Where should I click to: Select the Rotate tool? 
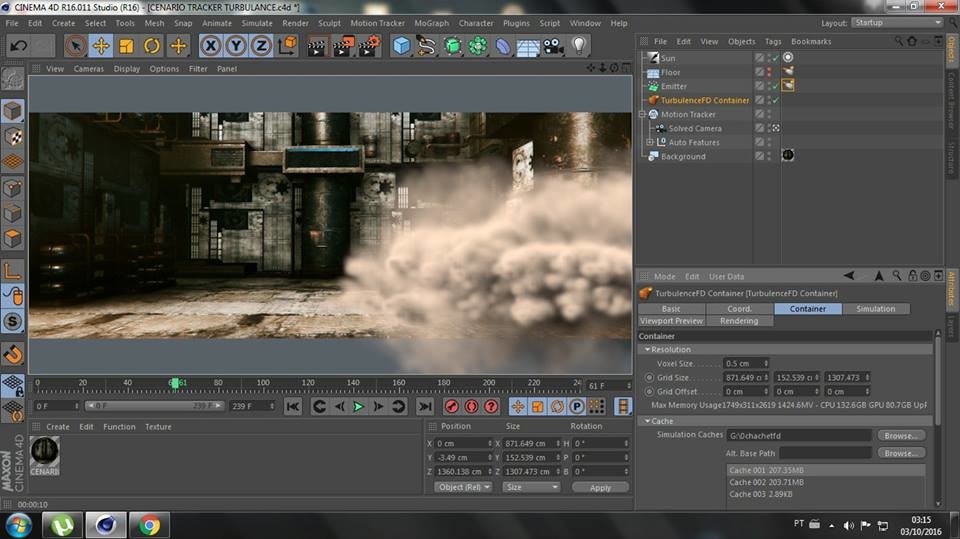(x=152, y=46)
